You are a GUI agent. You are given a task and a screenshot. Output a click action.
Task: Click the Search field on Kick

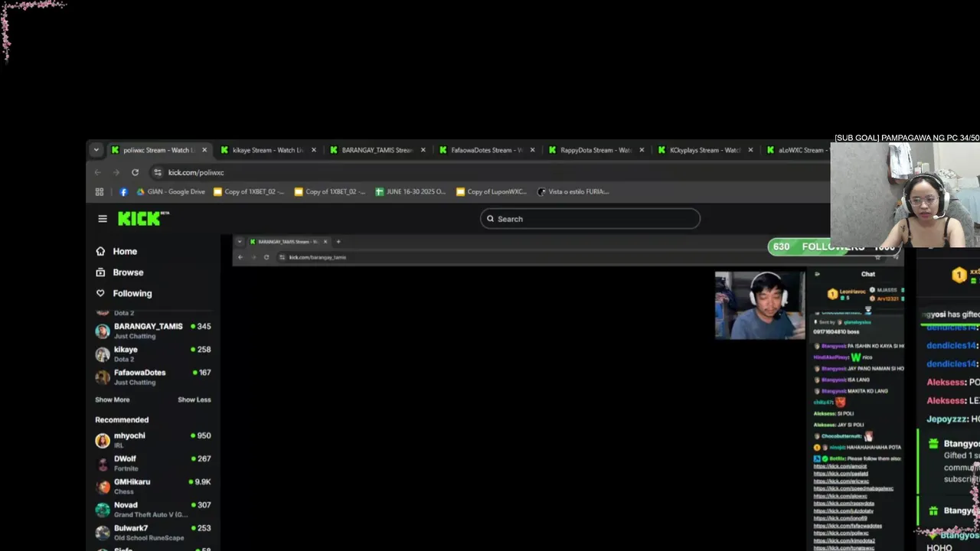(590, 219)
